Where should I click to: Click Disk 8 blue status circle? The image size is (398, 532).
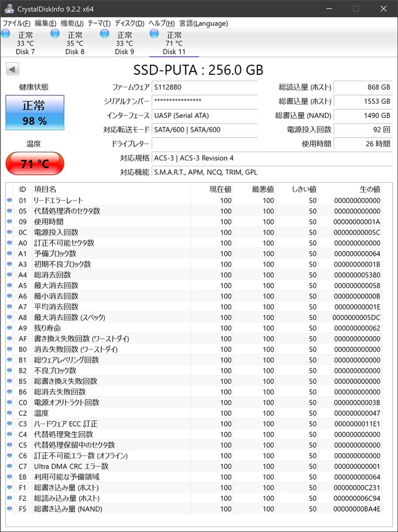(55, 34)
